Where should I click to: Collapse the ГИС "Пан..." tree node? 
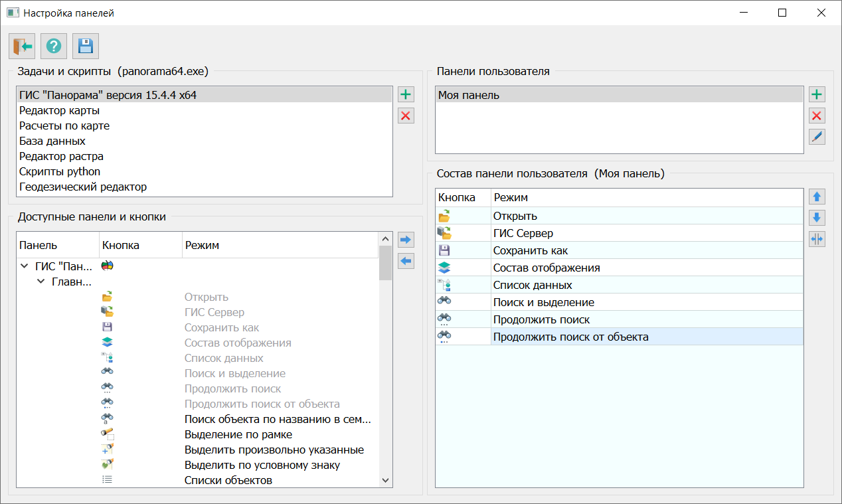click(x=24, y=266)
